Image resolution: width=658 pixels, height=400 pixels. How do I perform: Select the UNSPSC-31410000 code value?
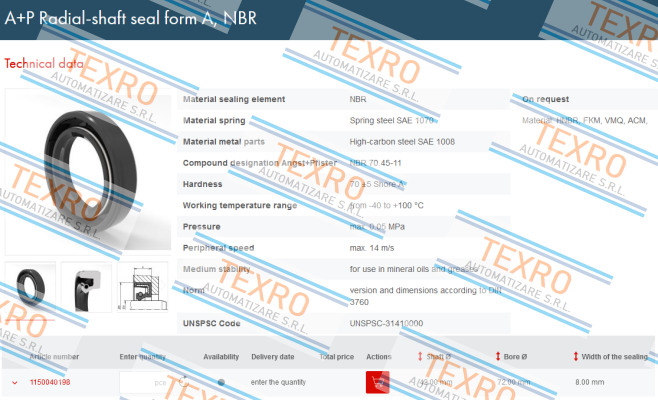[386, 324]
